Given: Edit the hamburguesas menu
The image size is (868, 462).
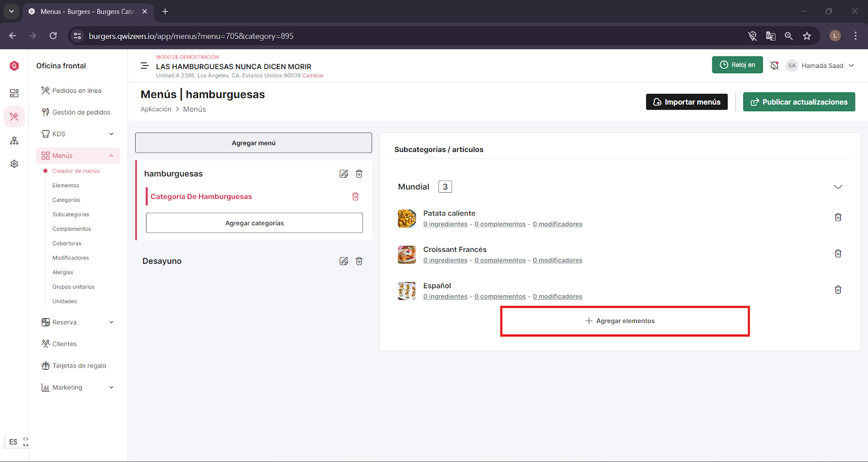Looking at the screenshot, I should tap(343, 174).
